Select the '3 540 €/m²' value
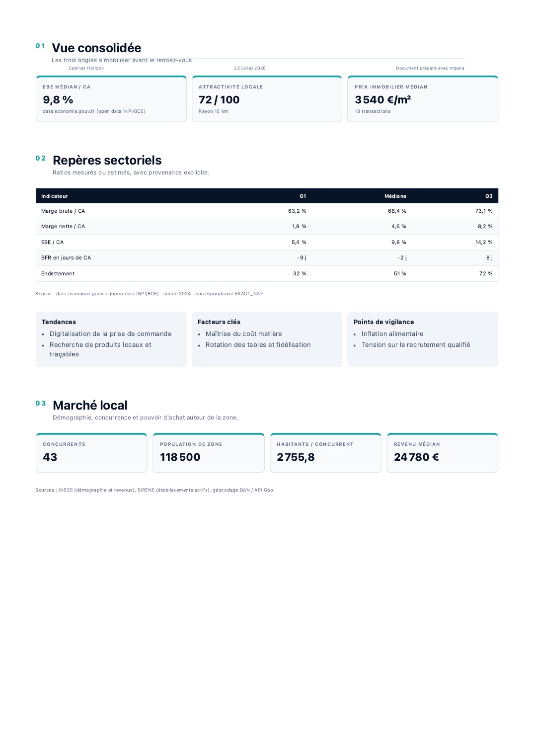This screenshot has width=534, height=756. (x=382, y=100)
